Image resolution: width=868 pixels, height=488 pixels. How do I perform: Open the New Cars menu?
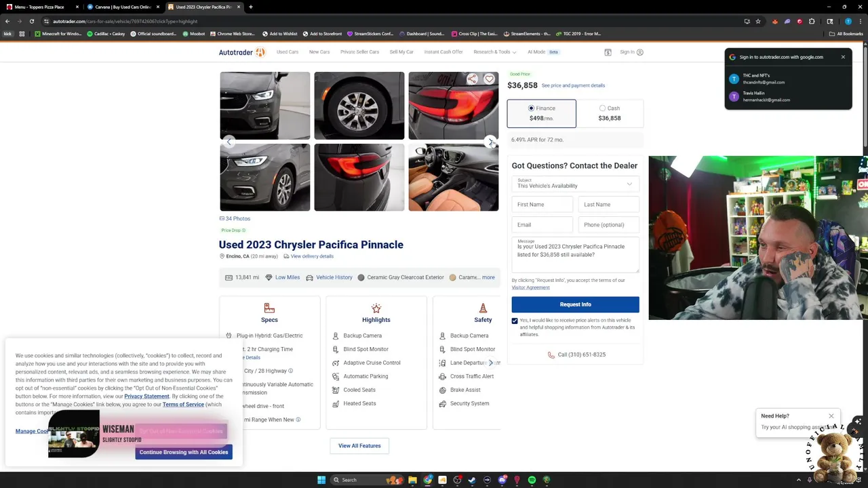(319, 52)
